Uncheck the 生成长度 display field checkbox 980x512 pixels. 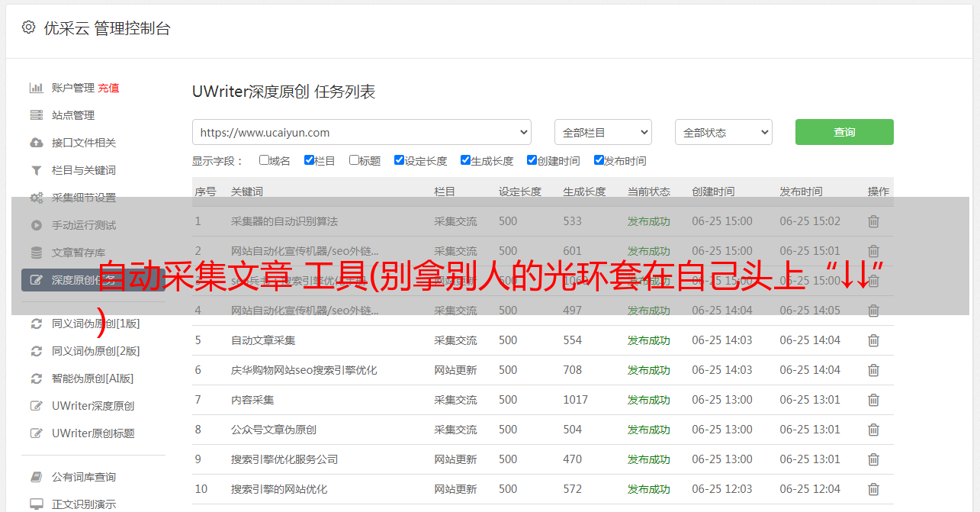click(x=465, y=160)
